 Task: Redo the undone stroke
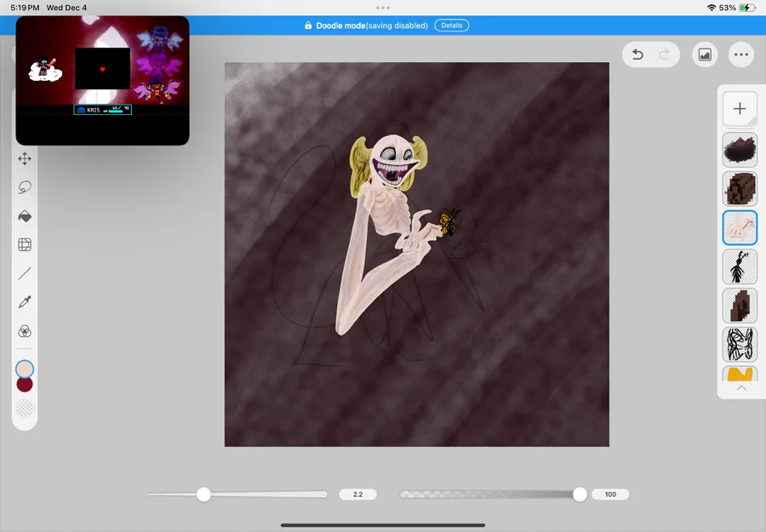pyautogui.click(x=665, y=54)
